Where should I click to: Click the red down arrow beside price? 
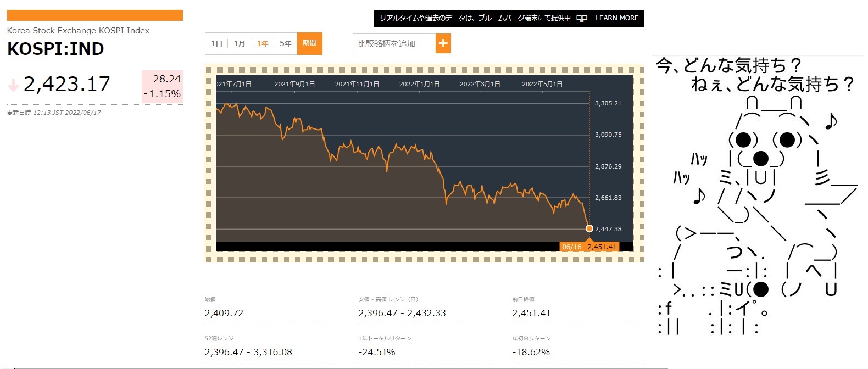click(13, 85)
